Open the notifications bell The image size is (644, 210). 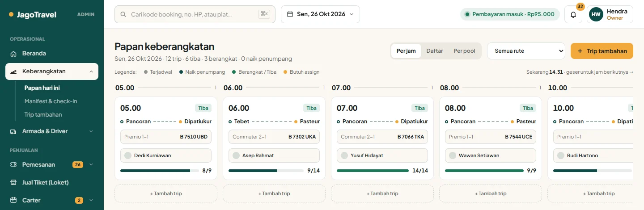pos(573,14)
